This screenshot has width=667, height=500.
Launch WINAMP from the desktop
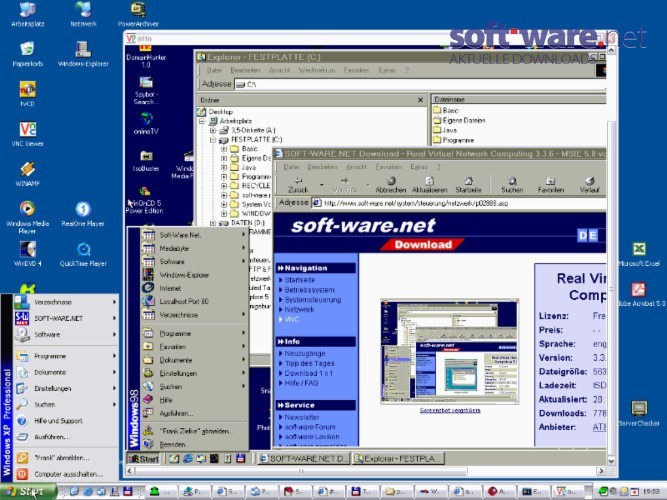point(27,174)
